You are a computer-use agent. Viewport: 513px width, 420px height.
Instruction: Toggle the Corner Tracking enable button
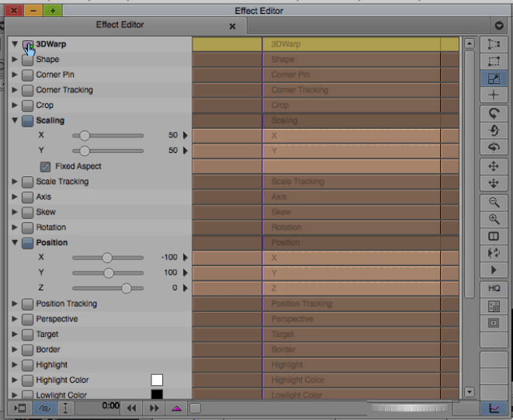click(x=28, y=91)
